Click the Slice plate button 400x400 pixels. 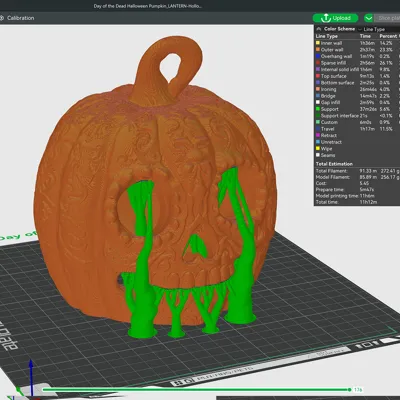tap(387, 18)
